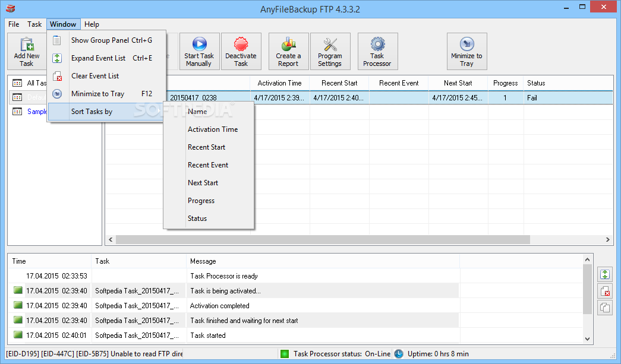Click the Add New Task toolbar button
The height and width of the screenshot is (364, 621).
27,52
